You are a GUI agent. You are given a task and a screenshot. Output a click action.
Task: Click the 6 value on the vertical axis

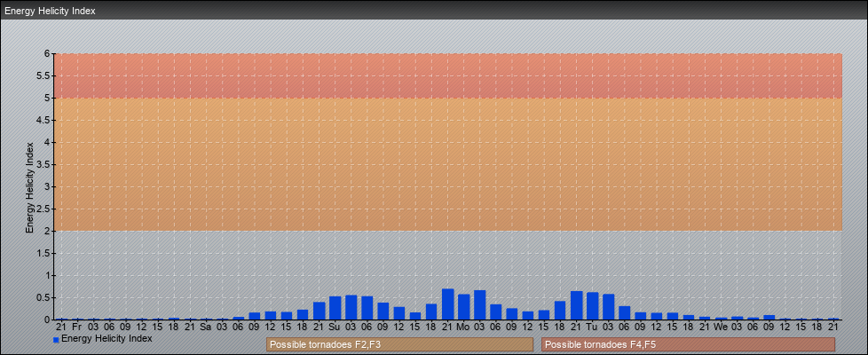(48, 54)
